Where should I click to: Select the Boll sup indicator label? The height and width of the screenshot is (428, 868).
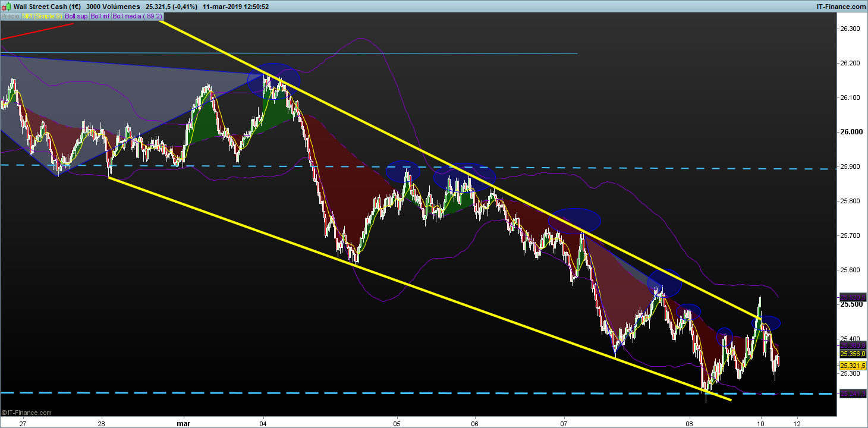(76, 16)
